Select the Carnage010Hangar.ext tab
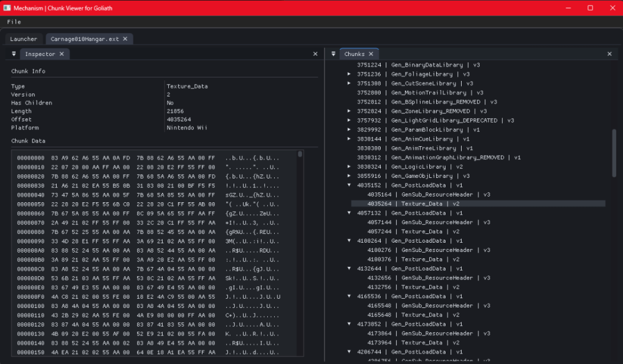The image size is (623, 364). [x=85, y=39]
